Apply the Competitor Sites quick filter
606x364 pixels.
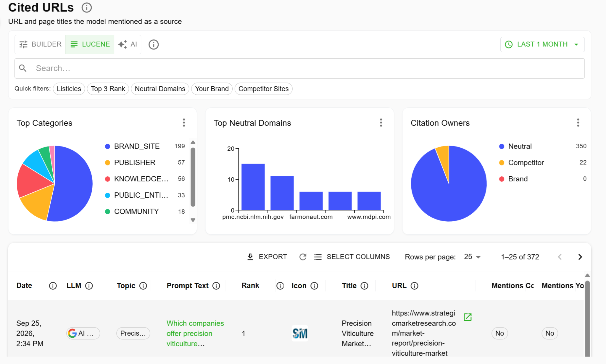coord(263,89)
